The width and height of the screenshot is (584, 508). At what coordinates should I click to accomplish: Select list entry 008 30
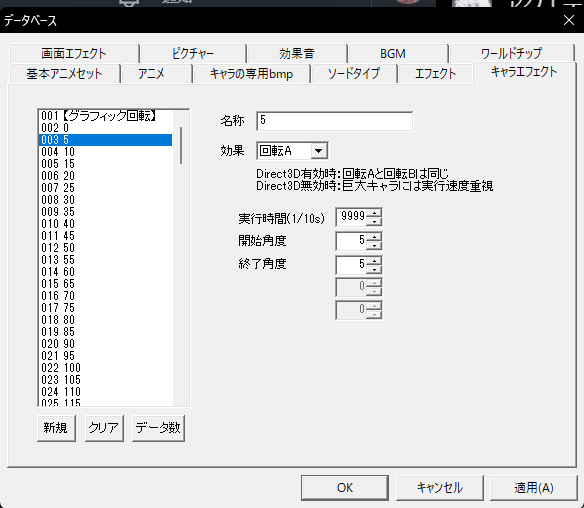pos(105,200)
